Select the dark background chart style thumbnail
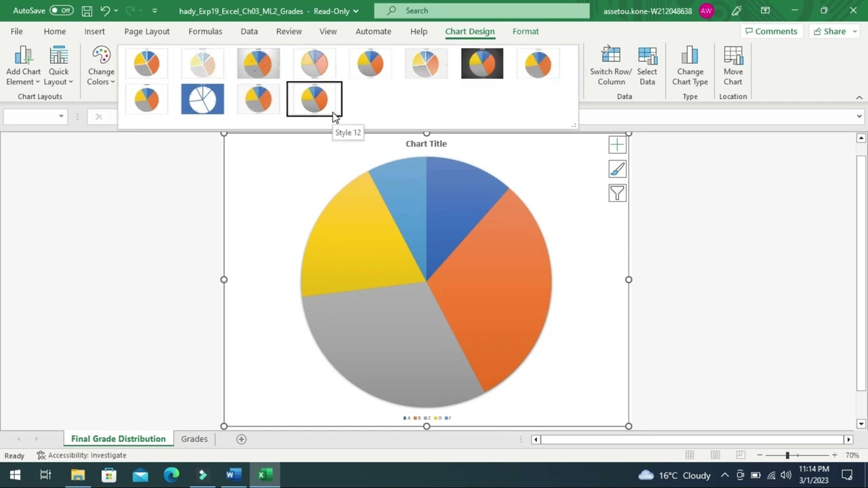868x488 pixels. pyautogui.click(x=482, y=64)
